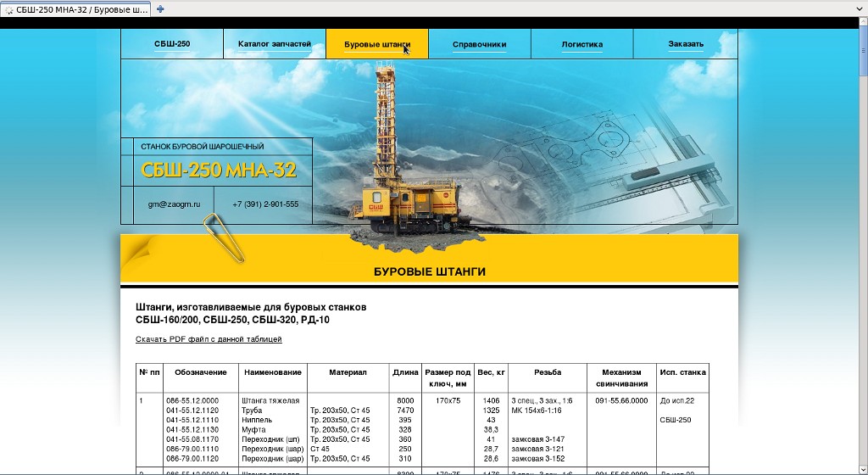
Task: Click the СБШ-250 МНА-32 yellow logo title
Action: click(x=219, y=170)
